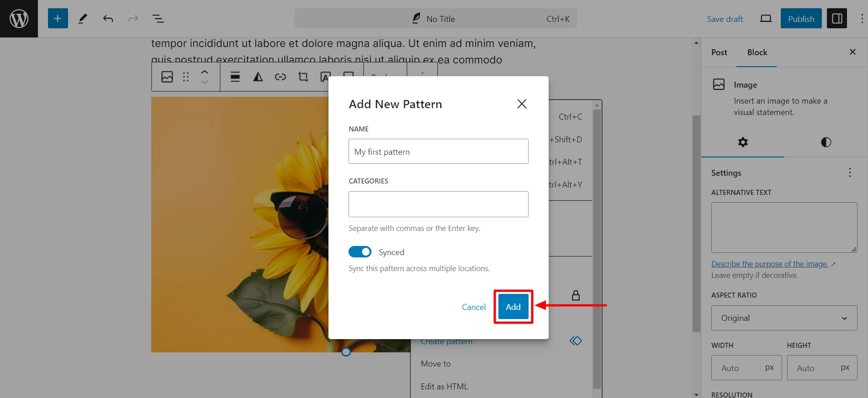Click the Add button

pyautogui.click(x=513, y=307)
